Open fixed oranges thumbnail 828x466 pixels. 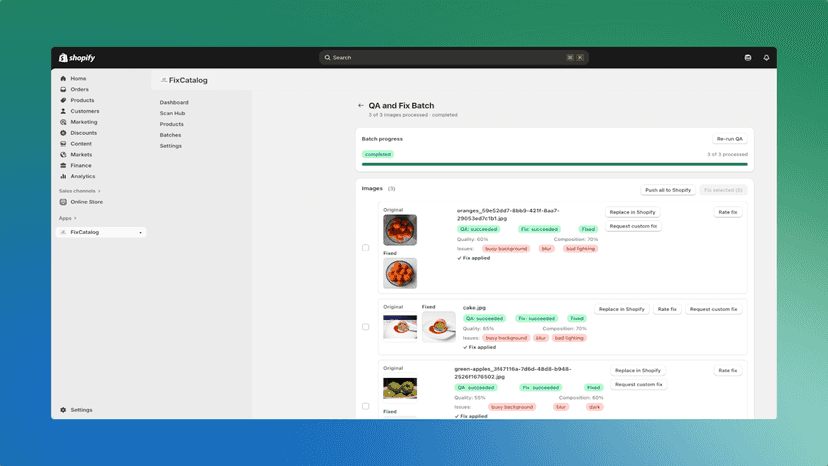[400, 273]
